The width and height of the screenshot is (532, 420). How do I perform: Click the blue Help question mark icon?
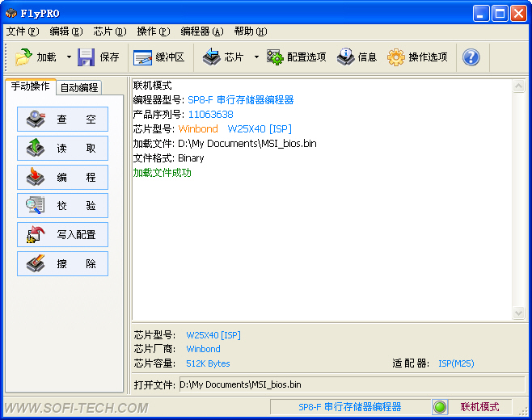(x=471, y=57)
